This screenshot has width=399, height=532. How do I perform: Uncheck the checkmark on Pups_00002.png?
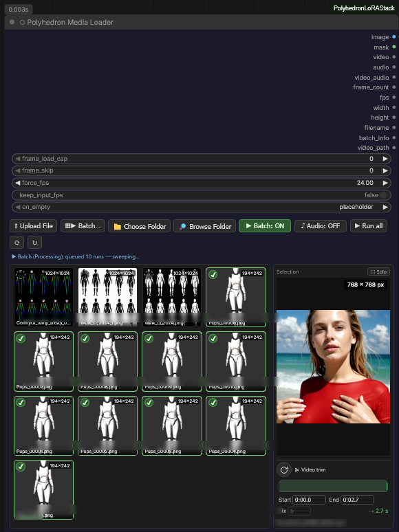tap(85, 402)
